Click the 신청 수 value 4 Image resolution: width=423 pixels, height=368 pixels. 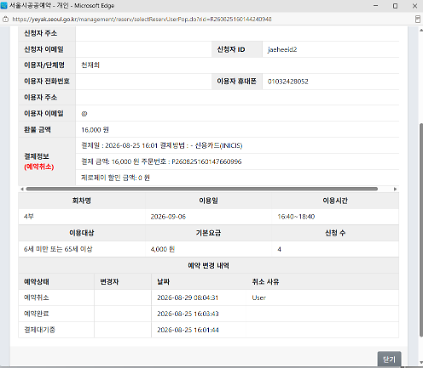click(x=279, y=249)
